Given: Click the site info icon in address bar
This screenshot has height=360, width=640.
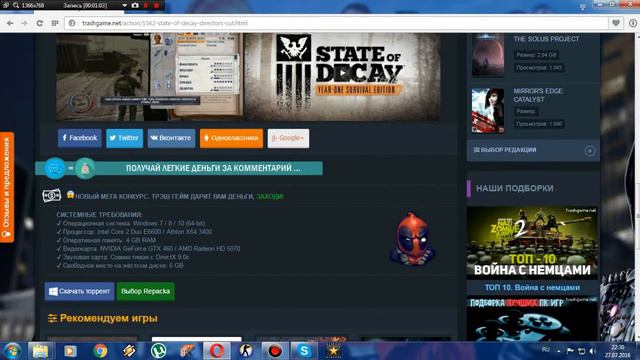Looking at the screenshot, I should click(72, 23).
